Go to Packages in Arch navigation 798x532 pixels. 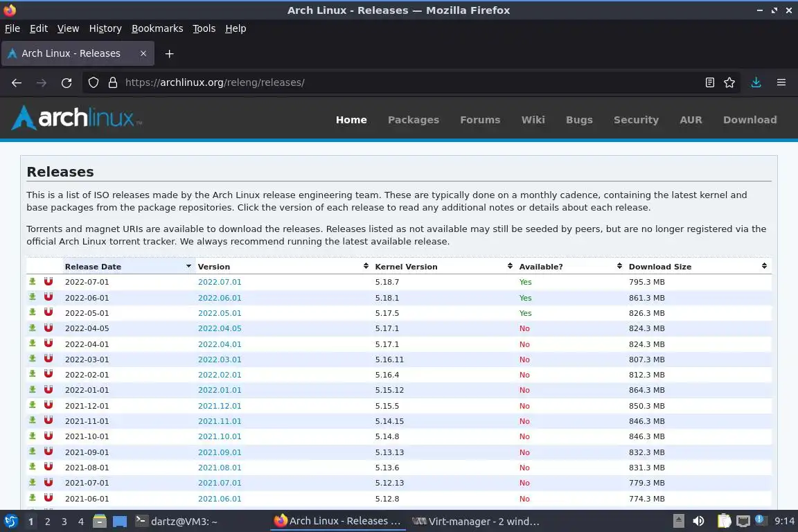pos(414,120)
